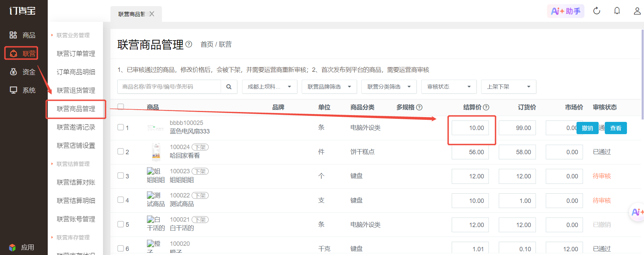
Task: Open 联营退货管理 menu item
Action: pyautogui.click(x=76, y=90)
